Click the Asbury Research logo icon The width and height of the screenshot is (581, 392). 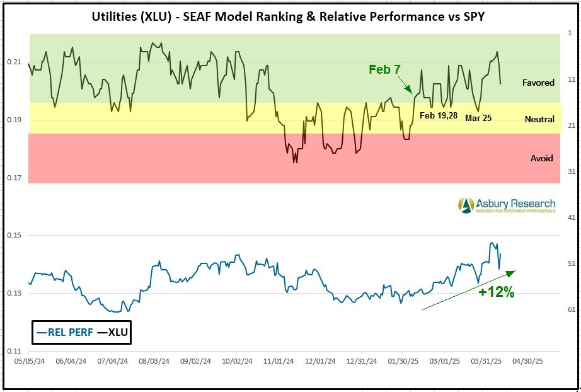466,204
